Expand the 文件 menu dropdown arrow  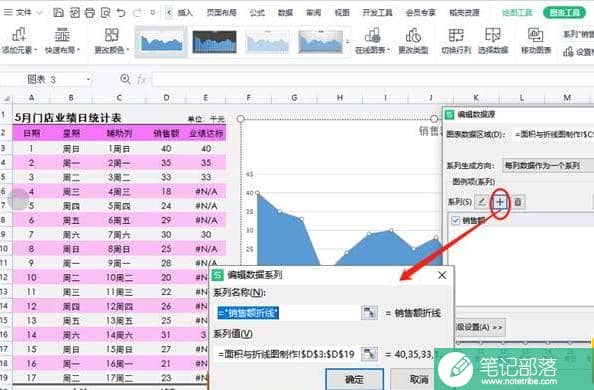39,13
